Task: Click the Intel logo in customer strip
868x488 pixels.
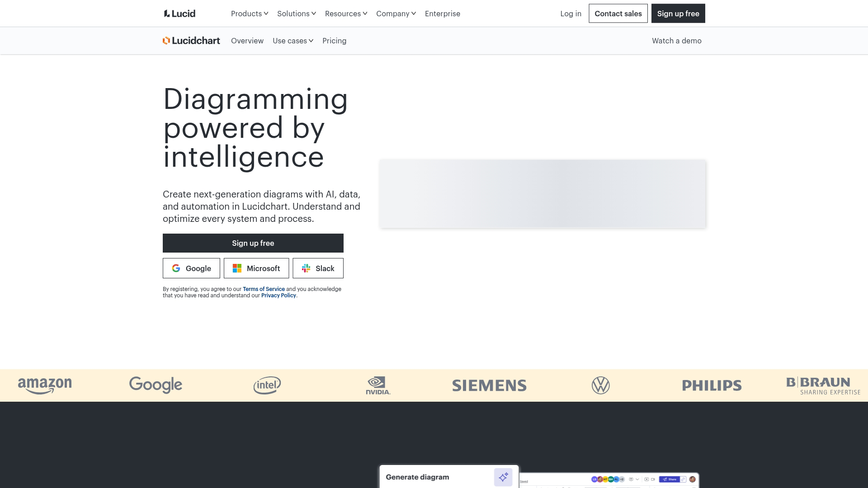Action: 267,385
